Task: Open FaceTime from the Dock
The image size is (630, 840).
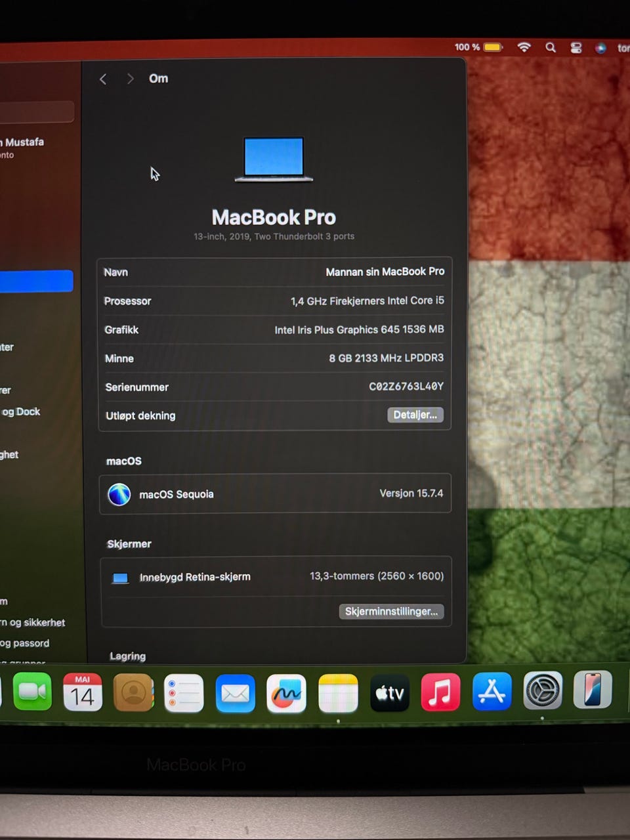Action: (32, 692)
